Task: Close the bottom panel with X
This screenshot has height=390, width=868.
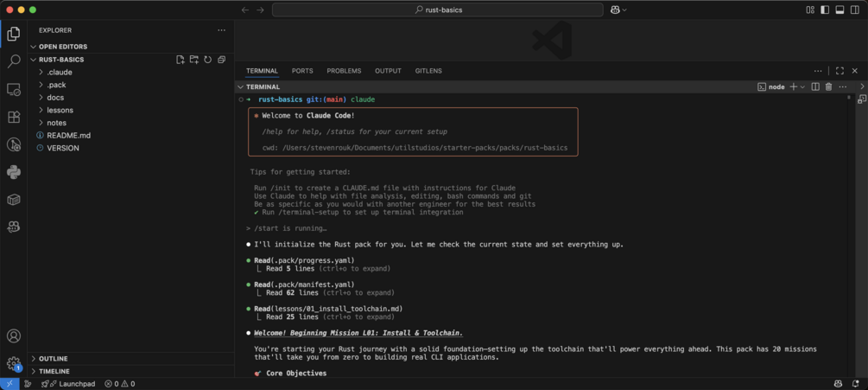Action: (x=855, y=71)
